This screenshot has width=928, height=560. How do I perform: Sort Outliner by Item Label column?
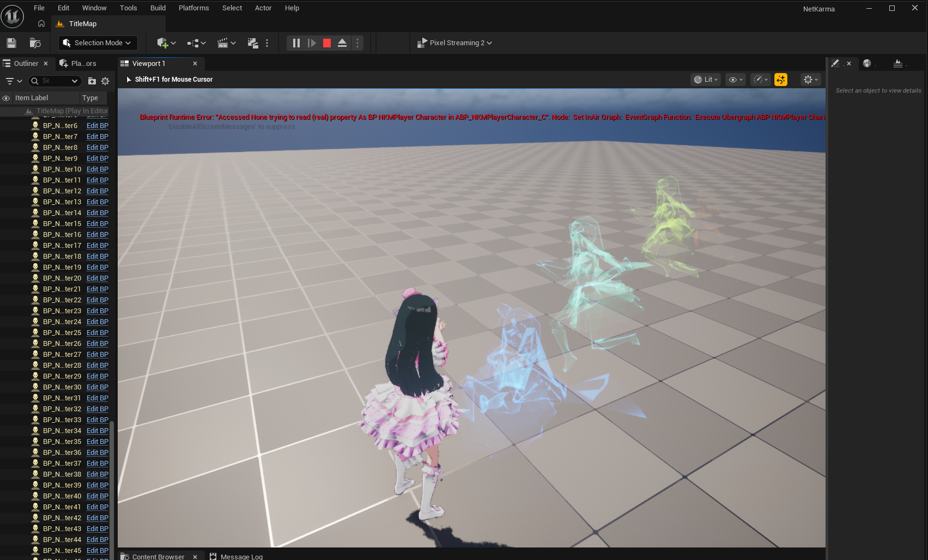pos(46,98)
